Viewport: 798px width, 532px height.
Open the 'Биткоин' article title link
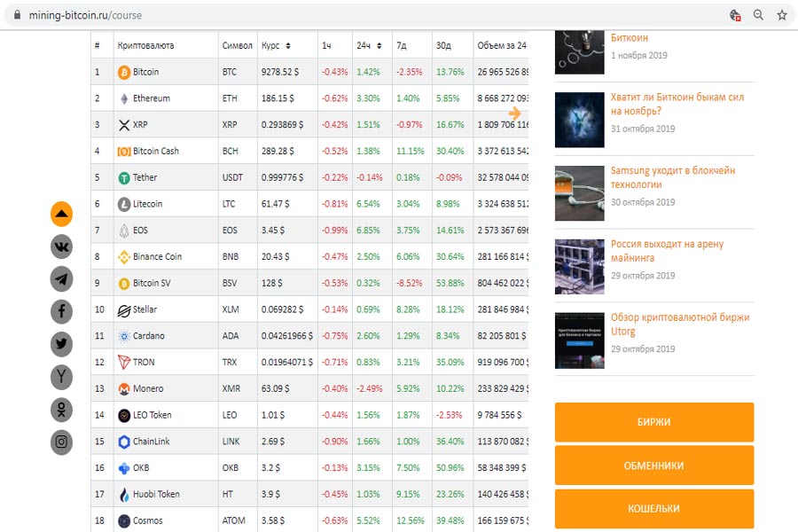tap(629, 37)
